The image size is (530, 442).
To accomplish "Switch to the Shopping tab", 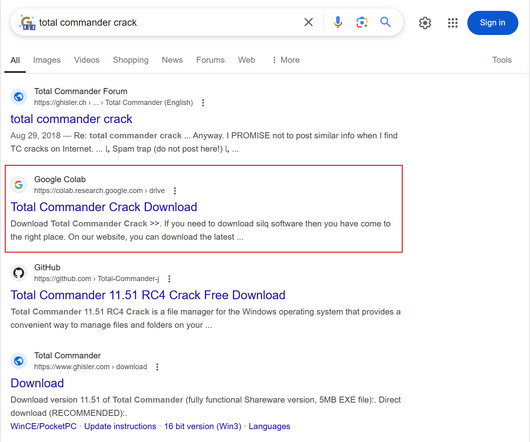I will coord(130,60).
